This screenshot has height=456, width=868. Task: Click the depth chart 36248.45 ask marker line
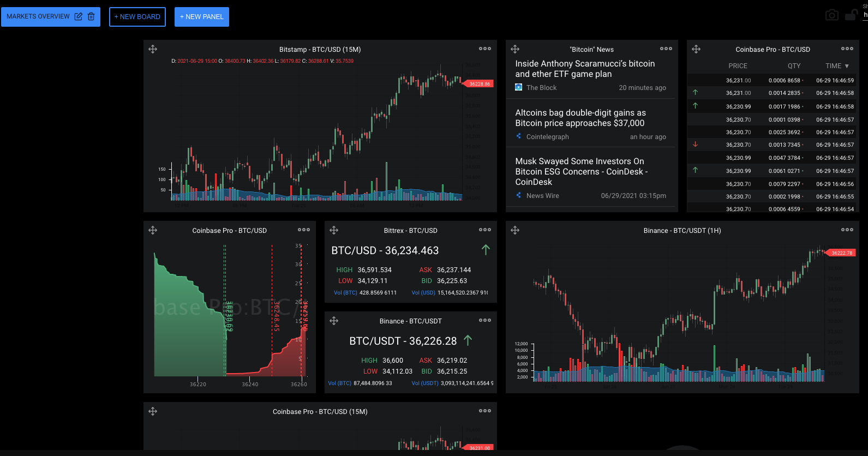(x=272, y=311)
